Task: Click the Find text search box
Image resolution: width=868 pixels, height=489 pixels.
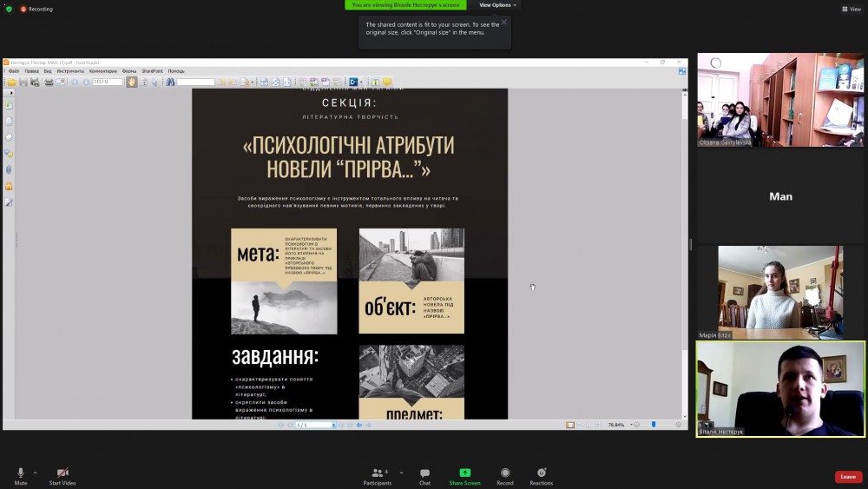Action: pyautogui.click(x=195, y=82)
